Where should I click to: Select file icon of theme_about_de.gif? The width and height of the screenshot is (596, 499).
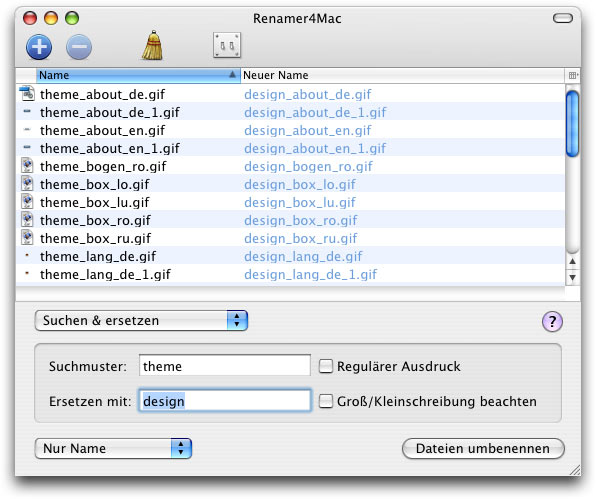(x=27, y=94)
